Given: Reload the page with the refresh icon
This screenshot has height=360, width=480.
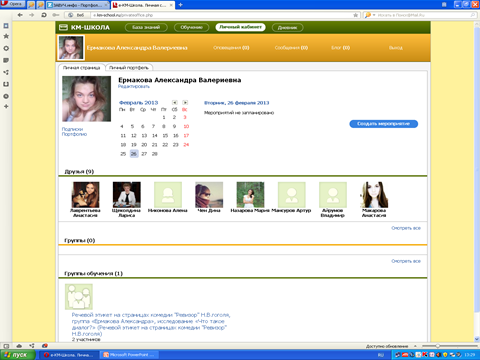Looking at the screenshot, I should (x=44, y=15).
